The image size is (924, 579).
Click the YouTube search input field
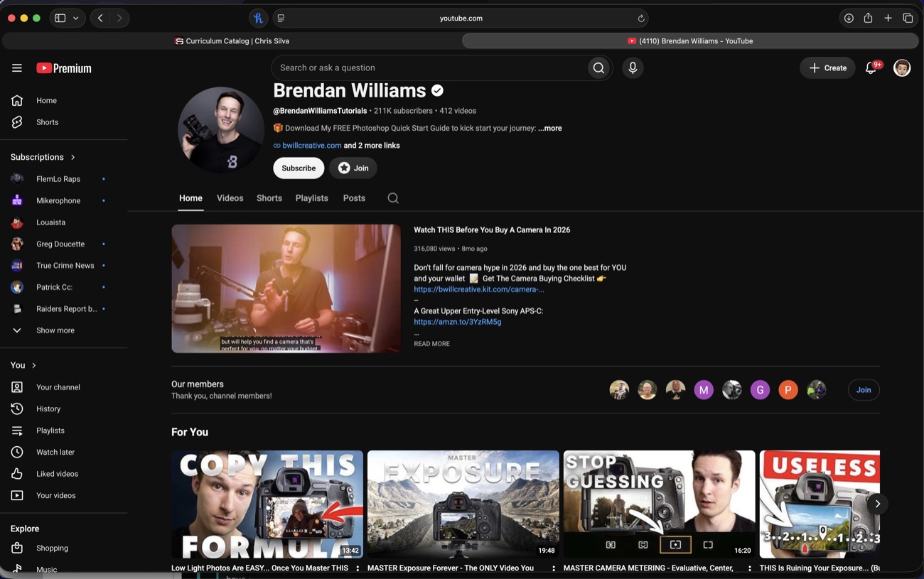tap(429, 68)
